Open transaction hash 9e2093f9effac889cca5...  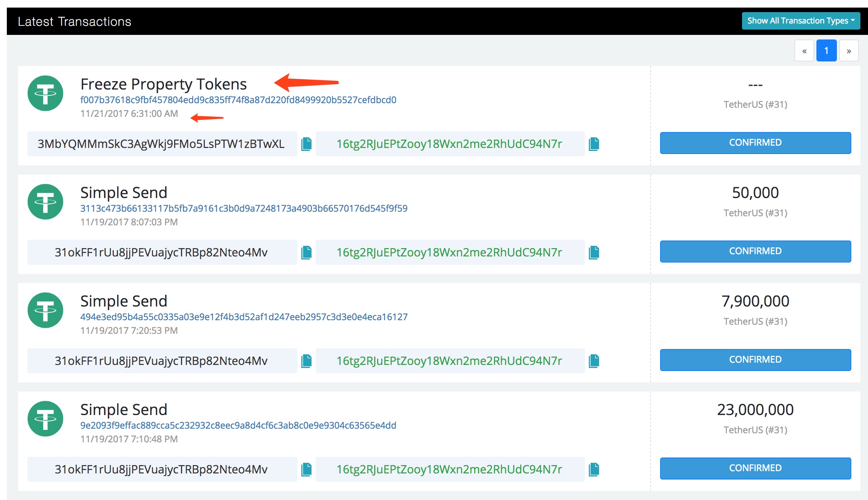pyautogui.click(x=238, y=425)
